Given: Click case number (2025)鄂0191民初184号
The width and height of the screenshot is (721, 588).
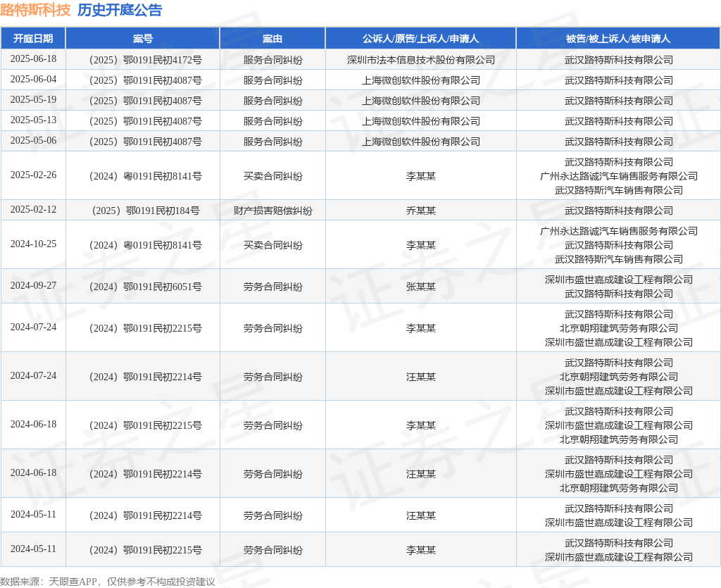Looking at the screenshot, I should click(x=145, y=211).
